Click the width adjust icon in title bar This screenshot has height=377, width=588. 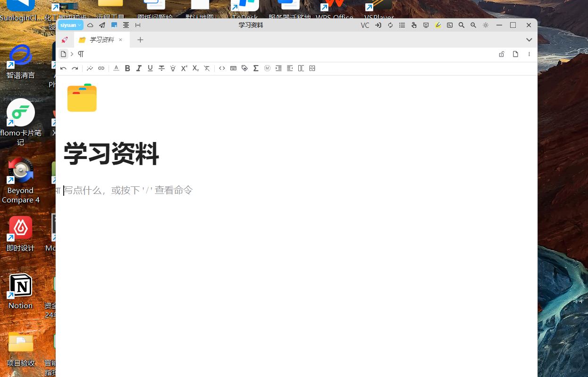coord(138,25)
